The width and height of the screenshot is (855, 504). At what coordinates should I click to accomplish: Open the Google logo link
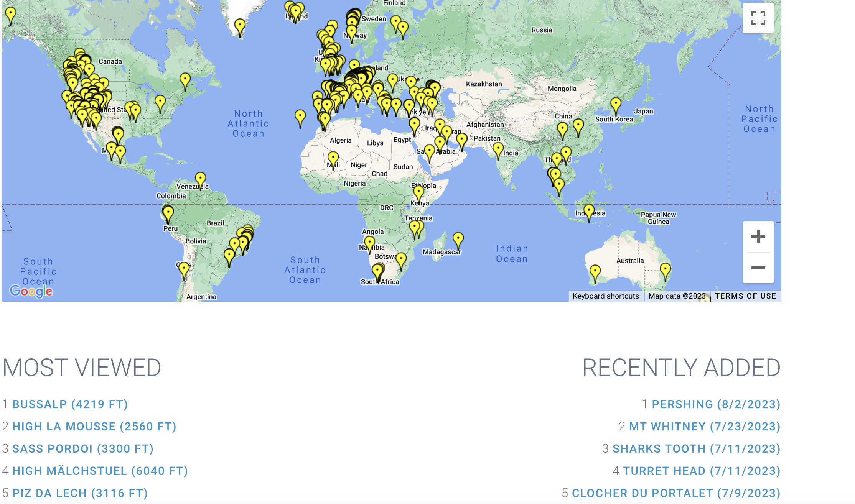click(x=31, y=291)
